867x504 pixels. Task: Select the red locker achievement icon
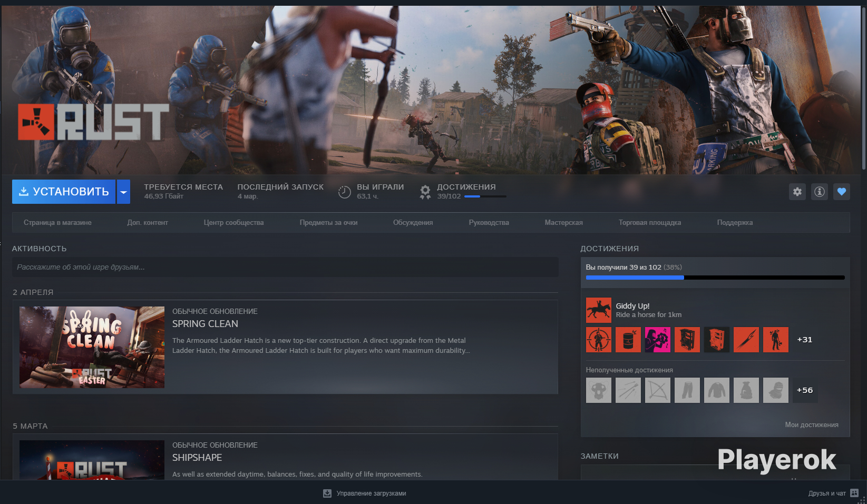687,340
